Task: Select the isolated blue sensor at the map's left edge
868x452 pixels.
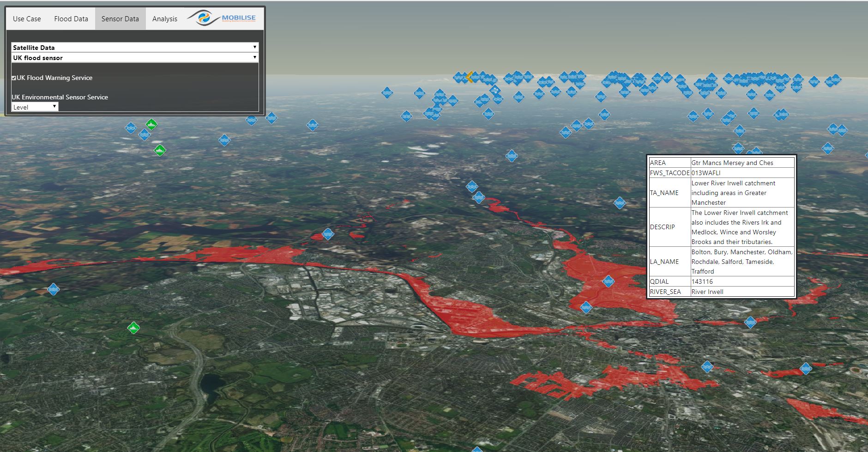Action: [54, 289]
